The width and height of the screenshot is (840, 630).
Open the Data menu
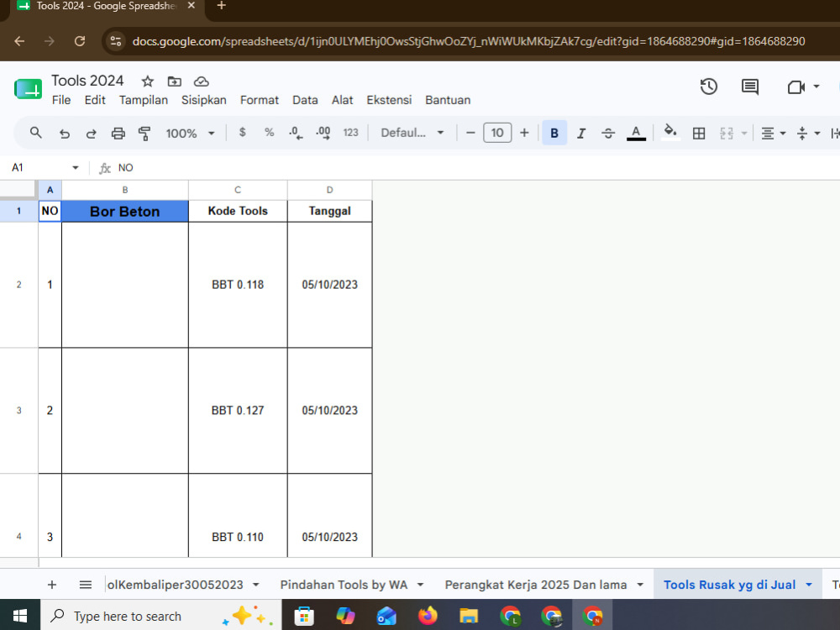pyautogui.click(x=305, y=100)
